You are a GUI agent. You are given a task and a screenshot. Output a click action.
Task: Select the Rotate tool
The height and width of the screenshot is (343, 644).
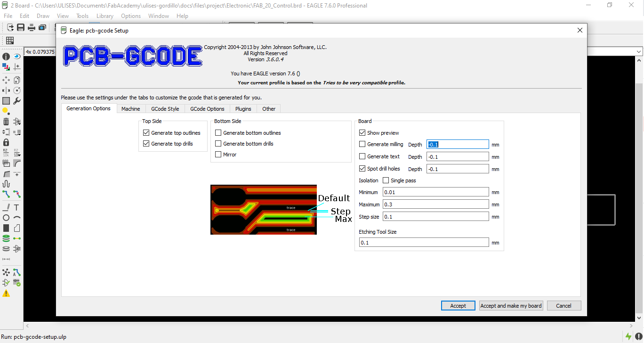click(17, 90)
